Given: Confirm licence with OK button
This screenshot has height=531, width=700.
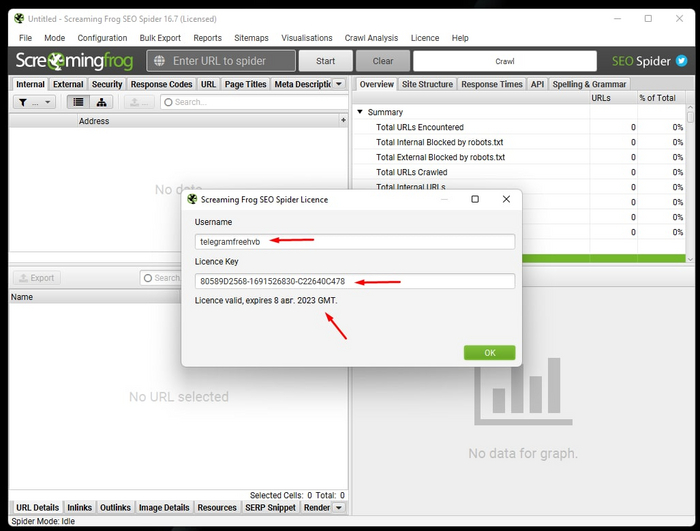Looking at the screenshot, I should (489, 353).
